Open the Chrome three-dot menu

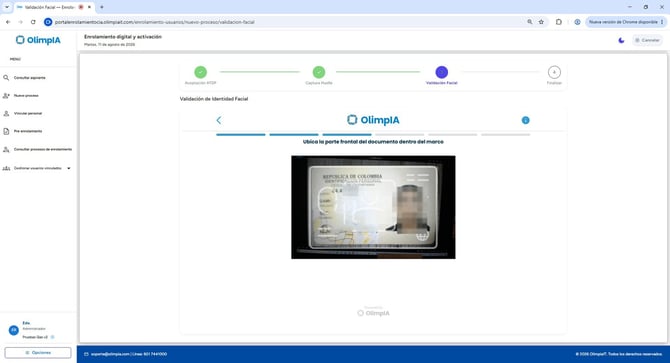click(662, 22)
